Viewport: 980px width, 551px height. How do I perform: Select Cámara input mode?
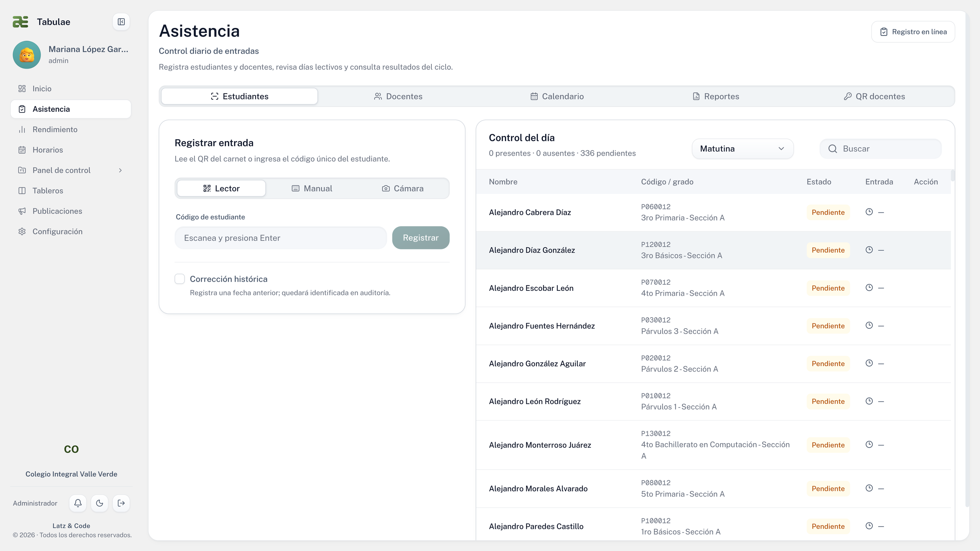(x=403, y=188)
